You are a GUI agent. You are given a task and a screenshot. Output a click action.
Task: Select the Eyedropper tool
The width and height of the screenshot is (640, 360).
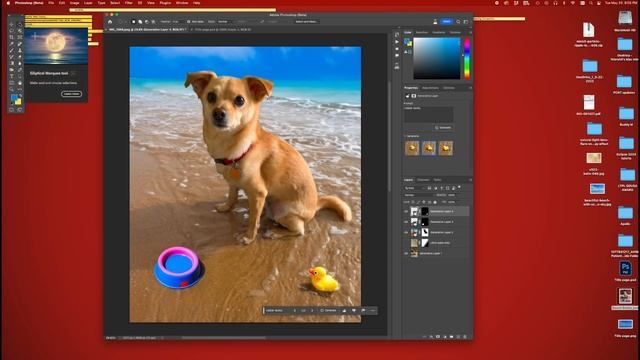coord(11,44)
